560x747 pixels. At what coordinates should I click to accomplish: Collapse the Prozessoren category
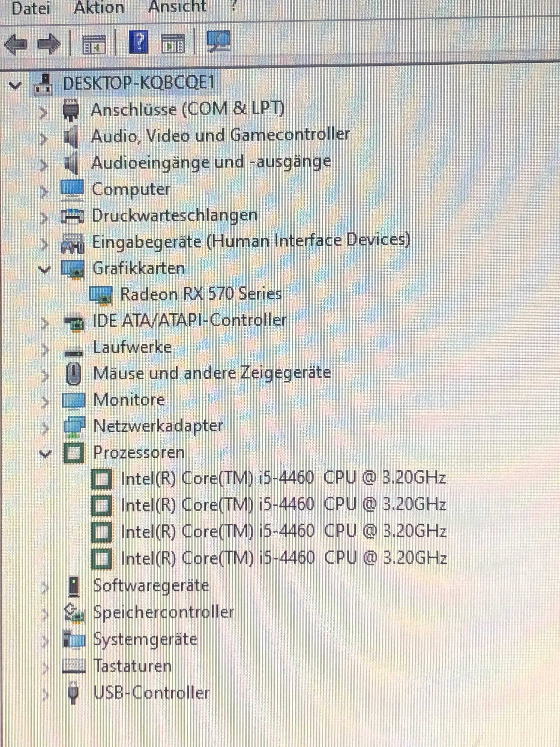coord(45,454)
